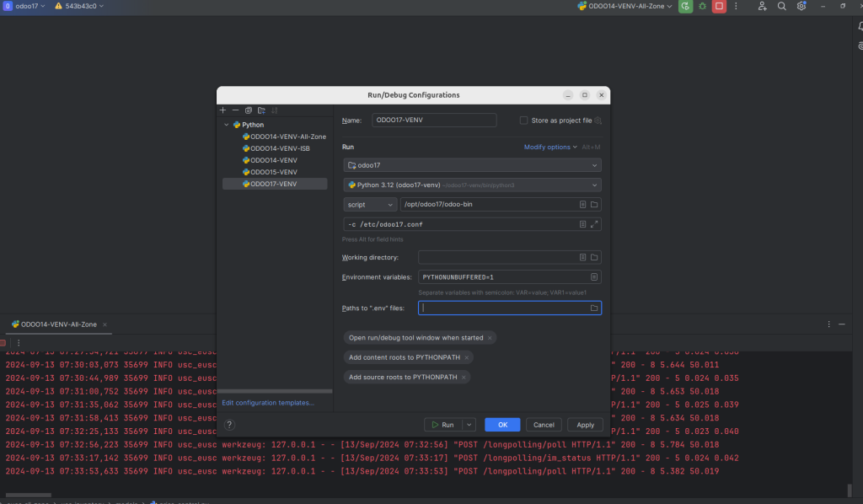Open Edit configuration templates link

click(268, 403)
